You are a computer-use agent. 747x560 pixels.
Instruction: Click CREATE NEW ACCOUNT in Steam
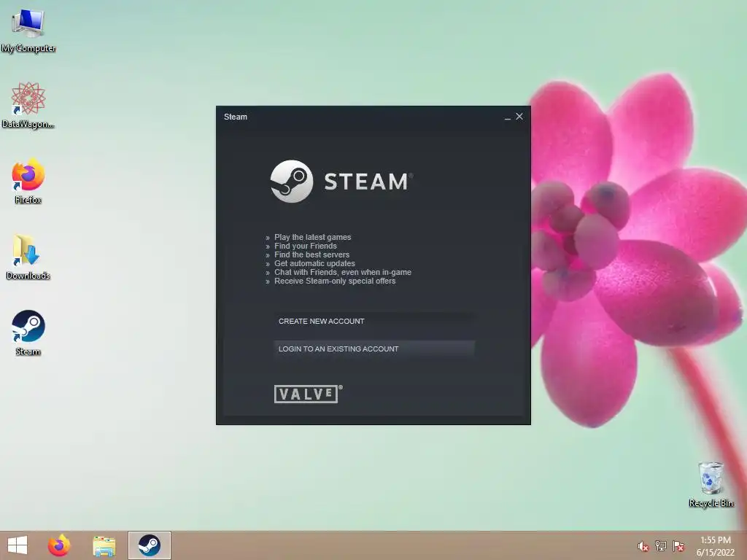pyautogui.click(x=374, y=322)
